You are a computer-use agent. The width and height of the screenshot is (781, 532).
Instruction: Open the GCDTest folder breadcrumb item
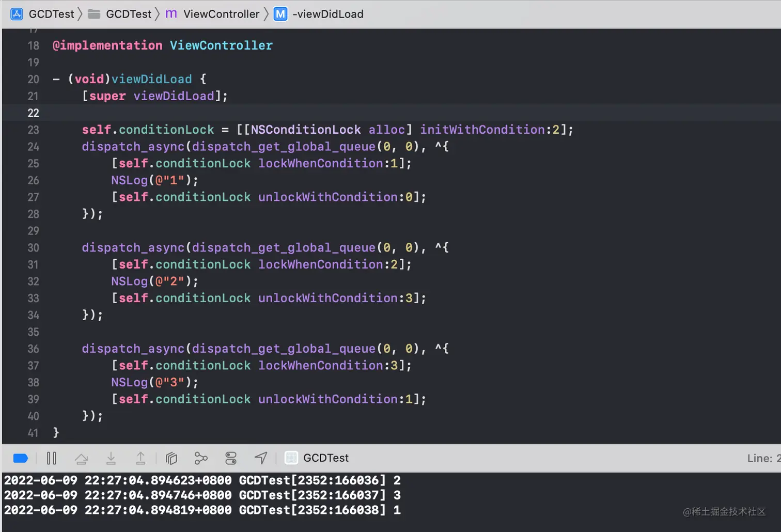(129, 14)
